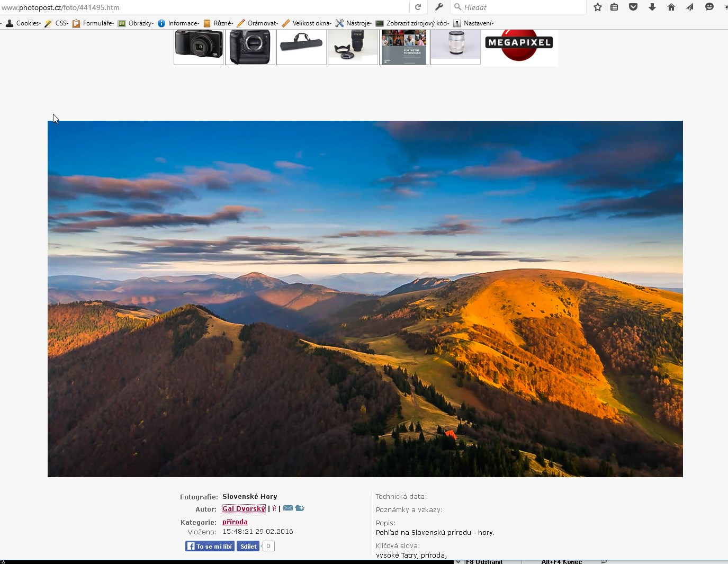728x564 pixels.
Task: Send feedback via the smiley face icon
Action: (709, 7)
